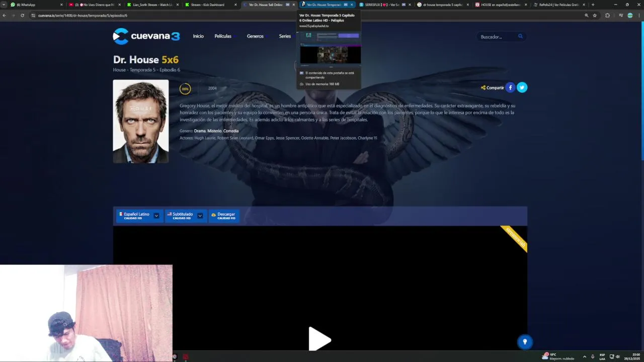Close the WhatsApp tab
This screenshot has height=362, width=644.
[61, 5]
